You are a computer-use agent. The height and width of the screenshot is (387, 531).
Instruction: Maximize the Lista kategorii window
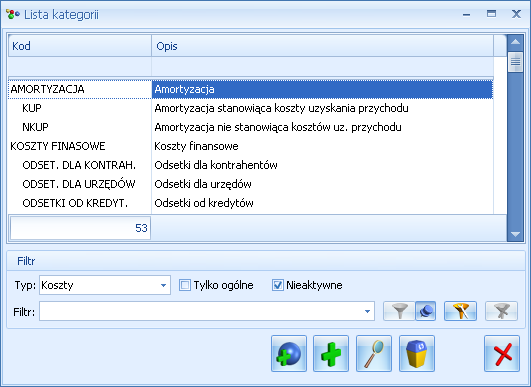[491, 14]
